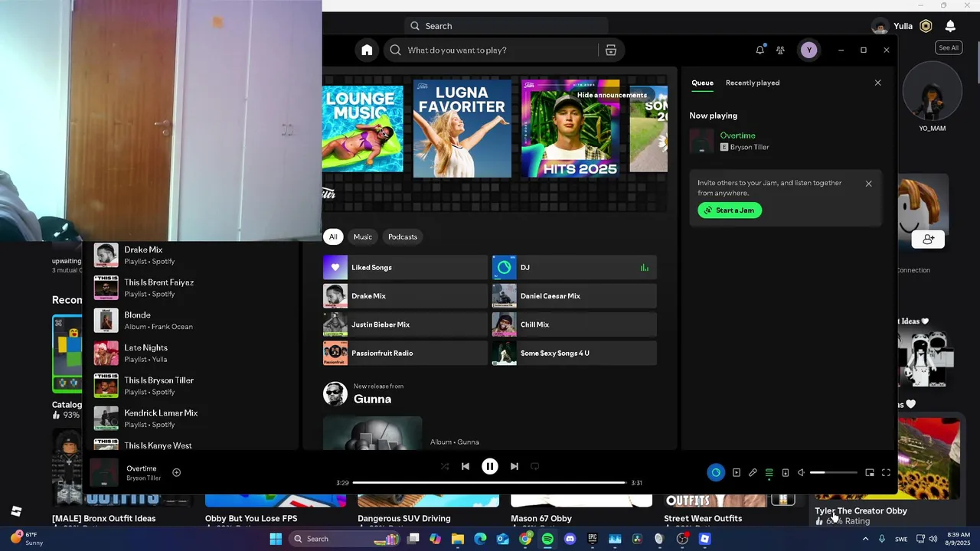Open Blonde album in library
The width and height of the screenshot is (980, 551).
tap(191, 321)
